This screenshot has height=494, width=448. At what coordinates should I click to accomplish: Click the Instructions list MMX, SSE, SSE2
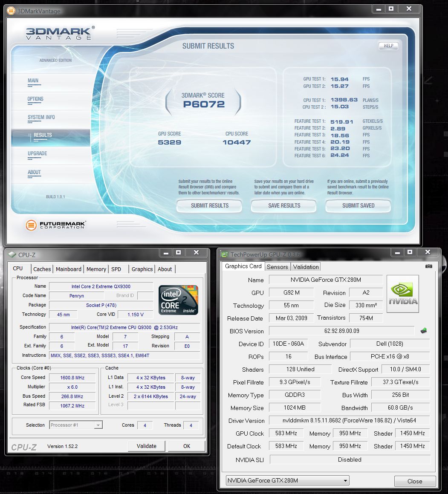pos(124,355)
